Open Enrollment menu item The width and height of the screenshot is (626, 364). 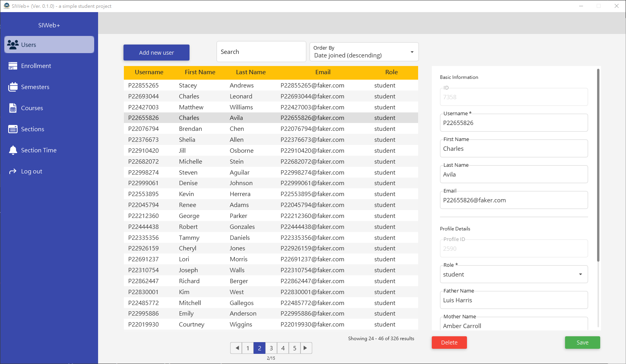(49, 66)
